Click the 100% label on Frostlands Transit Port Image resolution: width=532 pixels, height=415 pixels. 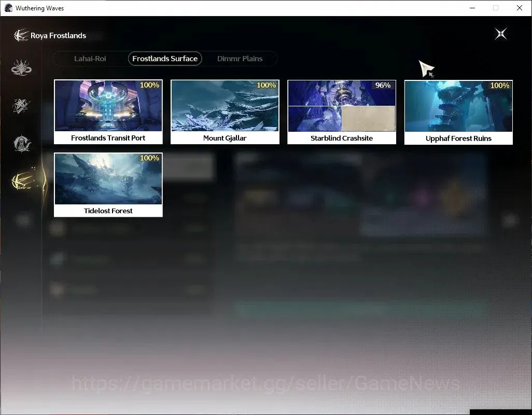pos(150,85)
